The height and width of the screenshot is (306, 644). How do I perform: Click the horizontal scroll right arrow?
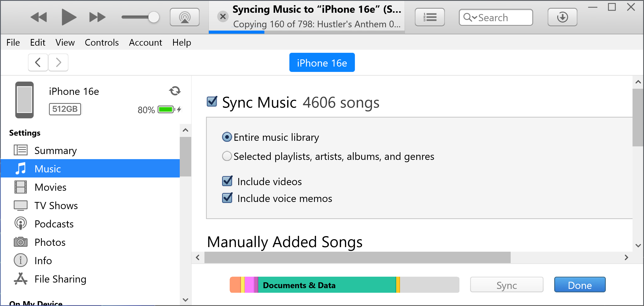coord(626,258)
